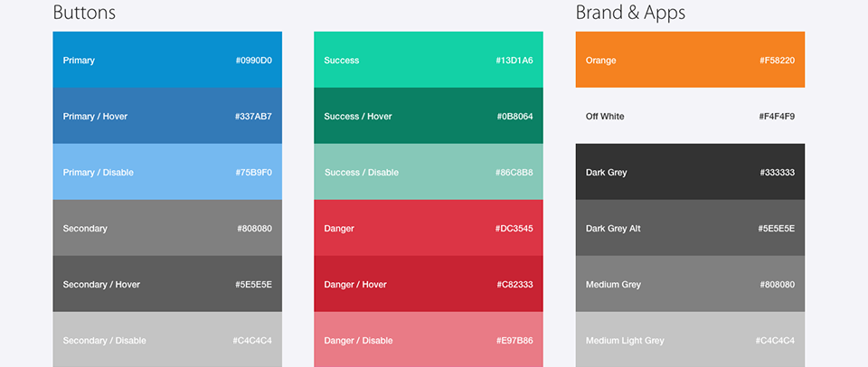Screen dimensions: 868x367
Task: Click the 'Dark Grey Alt' label text
Action: click(x=613, y=228)
